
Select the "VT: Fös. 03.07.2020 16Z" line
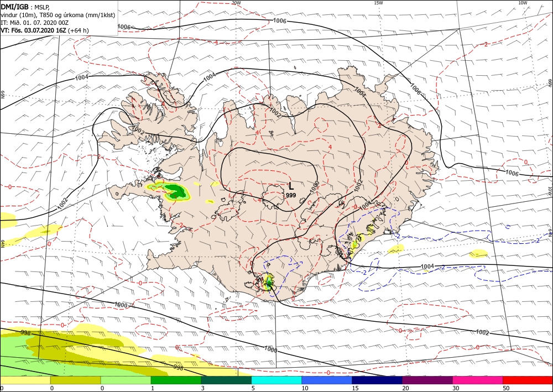tap(33, 30)
